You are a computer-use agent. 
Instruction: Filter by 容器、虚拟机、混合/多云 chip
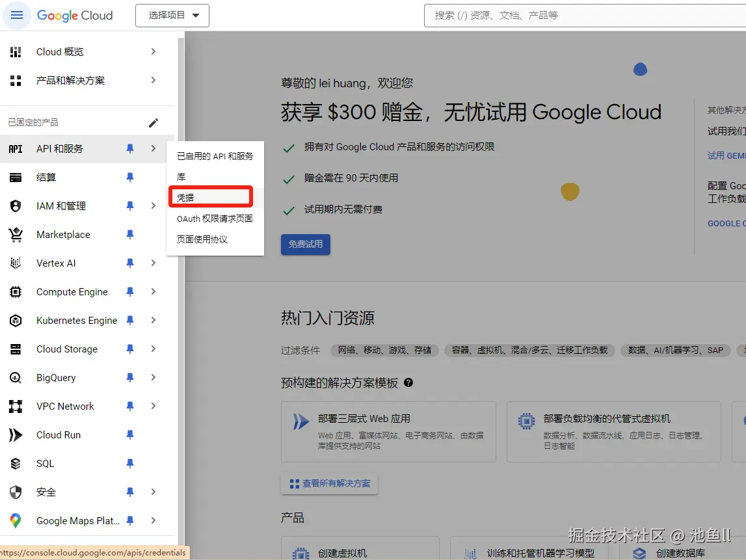pyautogui.click(x=529, y=350)
